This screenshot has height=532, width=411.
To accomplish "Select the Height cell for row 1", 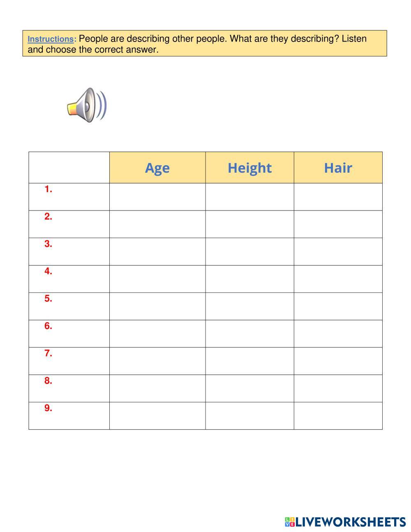I will tap(249, 197).
